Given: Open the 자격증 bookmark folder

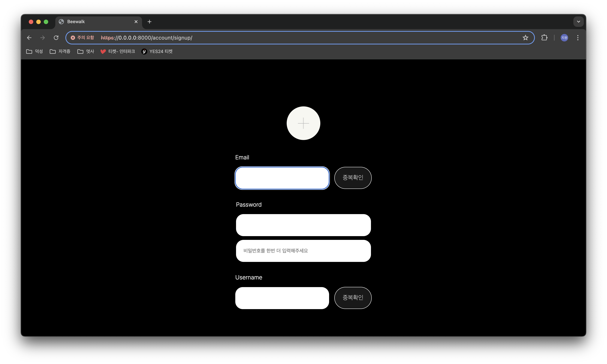Looking at the screenshot, I should pyautogui.click(x=60, y=51).
